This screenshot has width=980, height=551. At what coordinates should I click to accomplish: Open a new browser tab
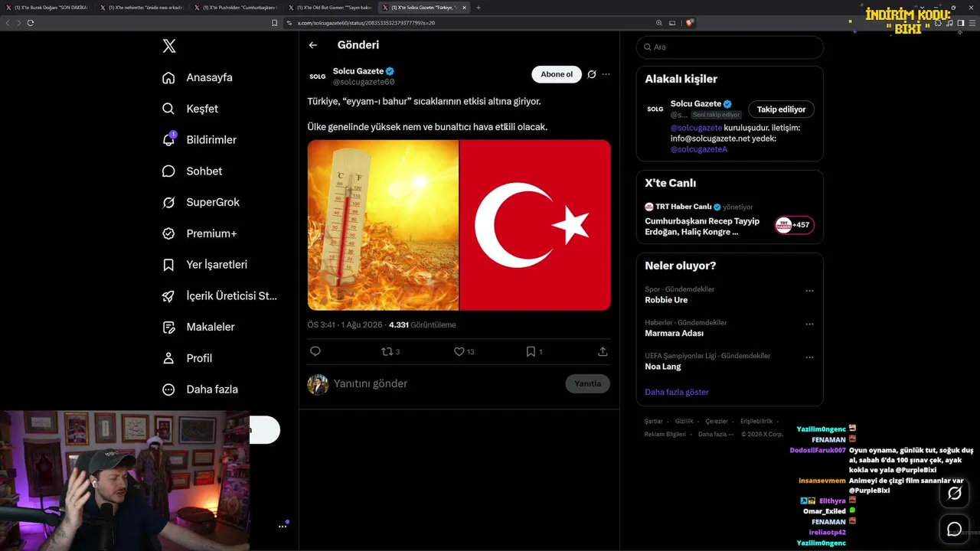tap(479, 8)
